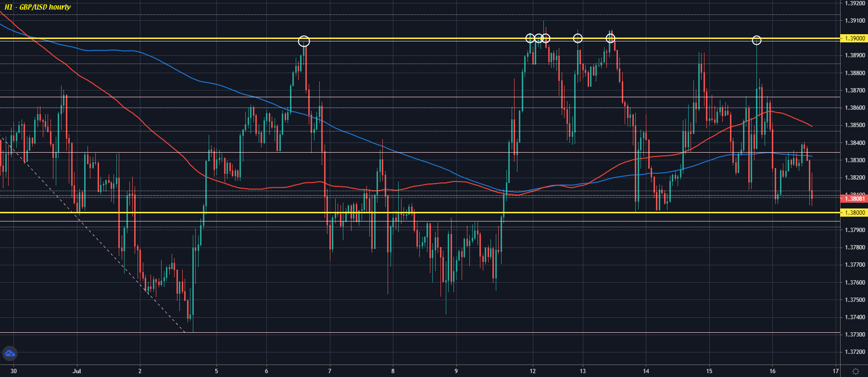Viewport: 868px width, 377px height.
Task: Click the yellow 1.39000 price label
Action: tap(853, 39)
